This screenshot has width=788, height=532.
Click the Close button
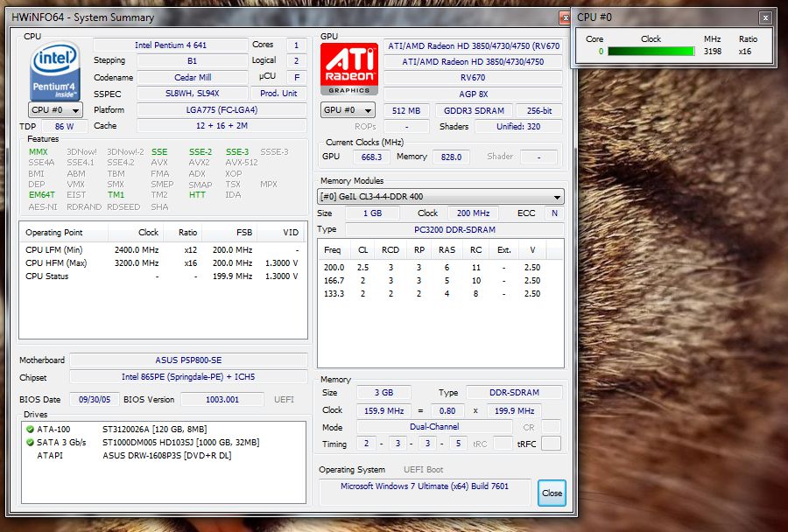click(552, 493)
